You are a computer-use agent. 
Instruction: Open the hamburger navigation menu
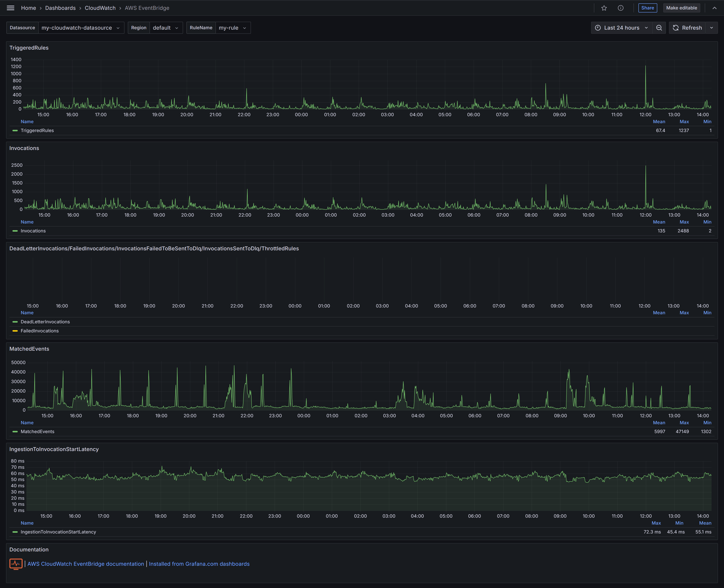[11, 8]
